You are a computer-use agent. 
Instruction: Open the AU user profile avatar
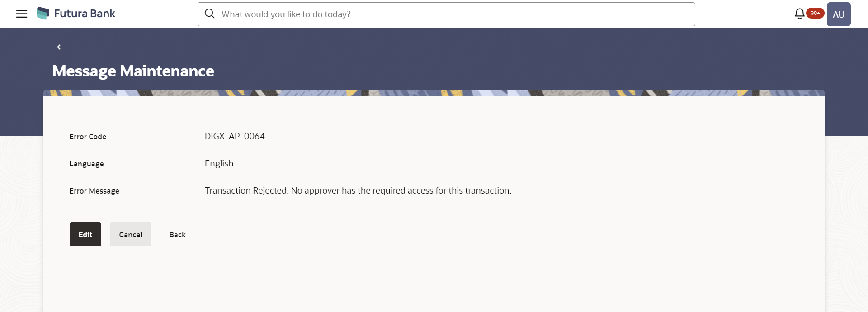(839, 14)
